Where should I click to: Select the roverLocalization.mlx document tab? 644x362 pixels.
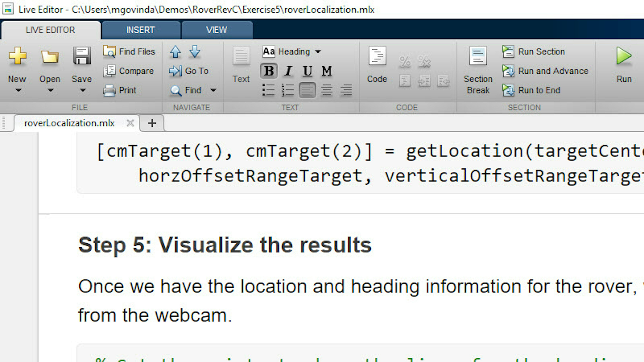click(x=70, y=123)
